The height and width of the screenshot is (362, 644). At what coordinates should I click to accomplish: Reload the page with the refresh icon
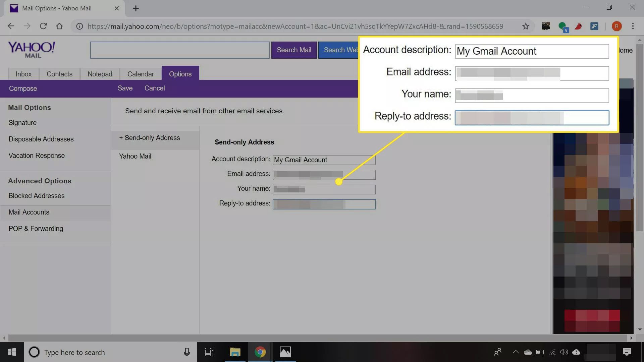click(43, 26)
